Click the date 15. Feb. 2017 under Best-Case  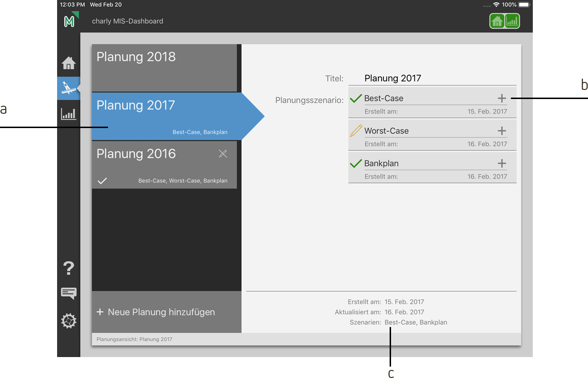[487, 111]
